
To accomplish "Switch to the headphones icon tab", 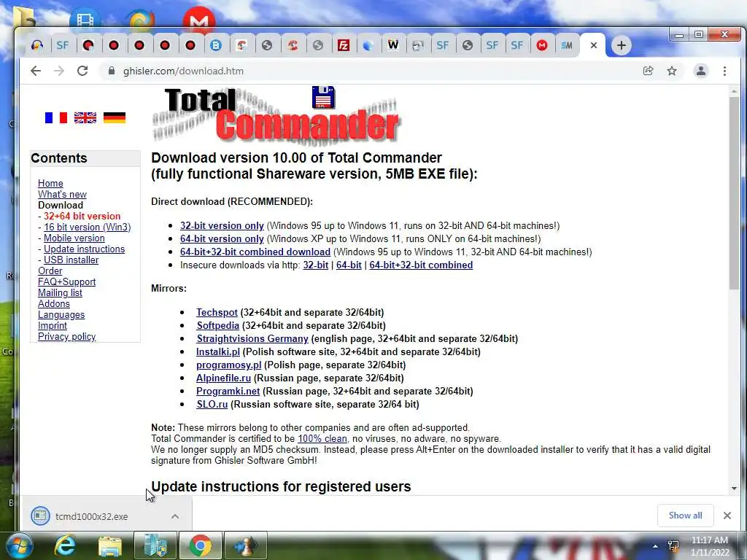I will coord(37,45).
